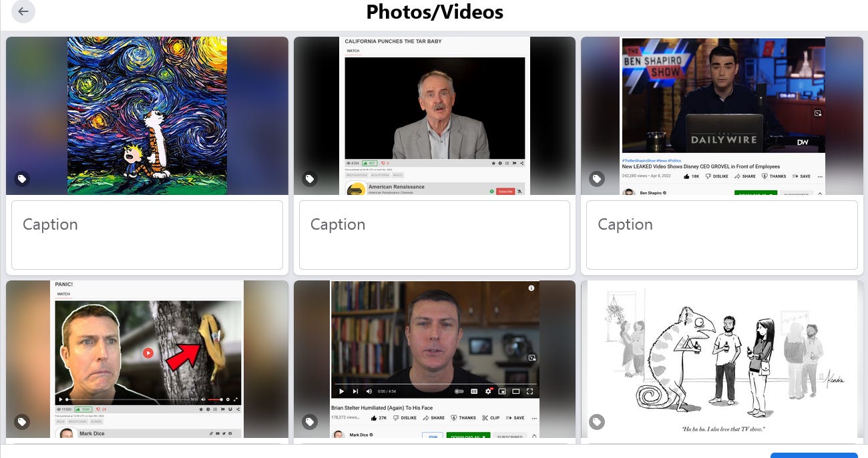This screenshot has width=868, height=458.
Task: Select the California Punches the Tar Baby thumbnail
Action: point(435,116)
